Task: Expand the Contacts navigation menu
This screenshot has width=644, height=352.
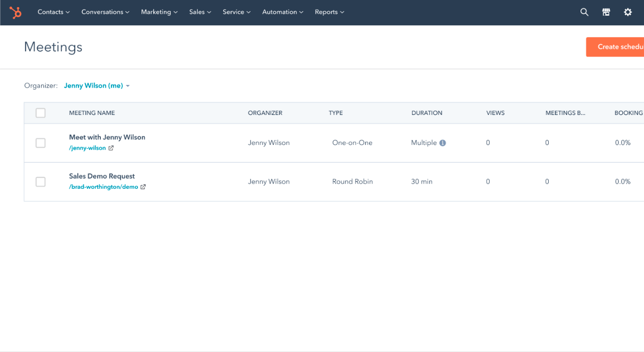Action: 53,12
